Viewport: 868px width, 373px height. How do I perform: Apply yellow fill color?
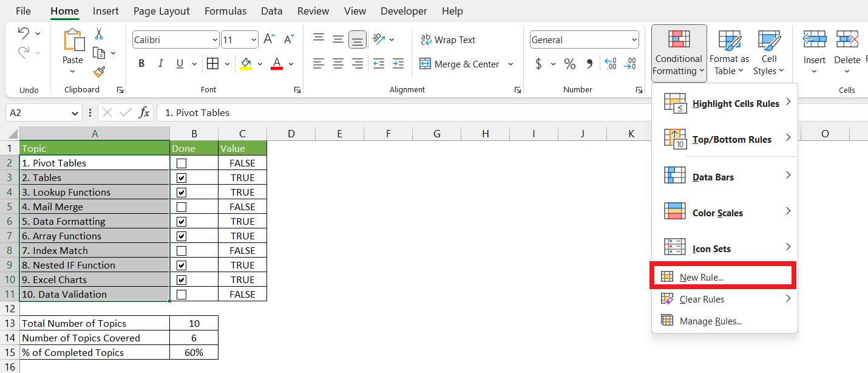pos(246,64)
